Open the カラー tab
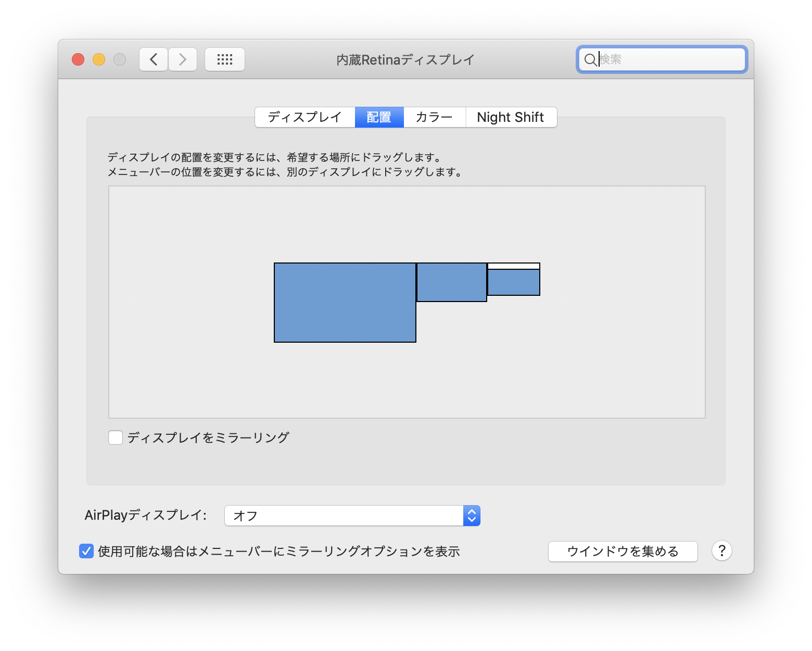Viewport: 812px width, 651px height. [x=434, y=117]
